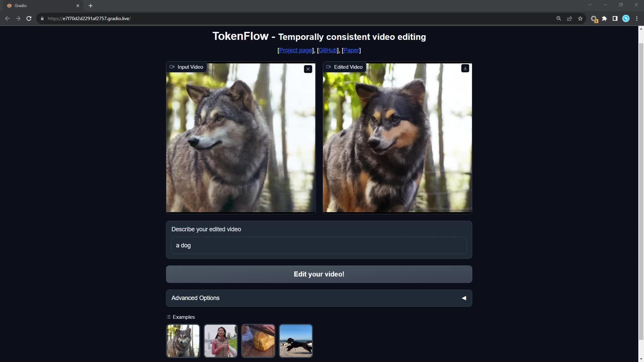Download the Edited Video
This screenshot has height=362, width=644.
(x=465, y=68)
